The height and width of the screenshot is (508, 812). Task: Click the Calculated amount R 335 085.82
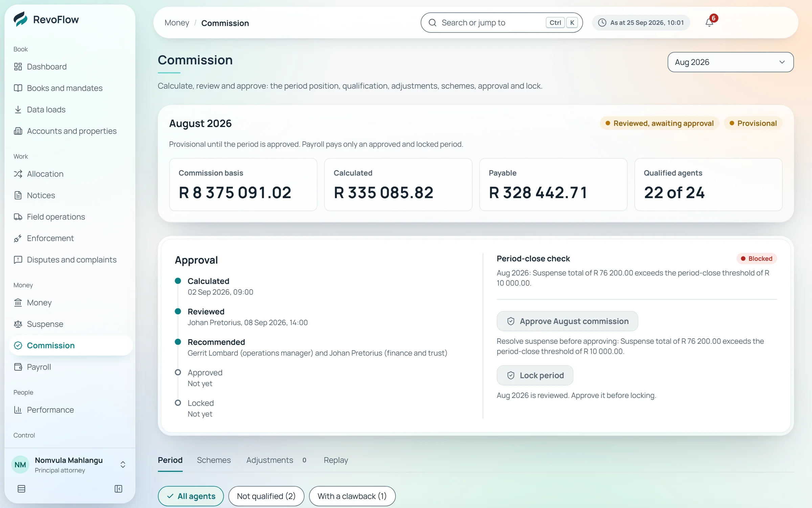pyautogui.click(x=384, y=193)
